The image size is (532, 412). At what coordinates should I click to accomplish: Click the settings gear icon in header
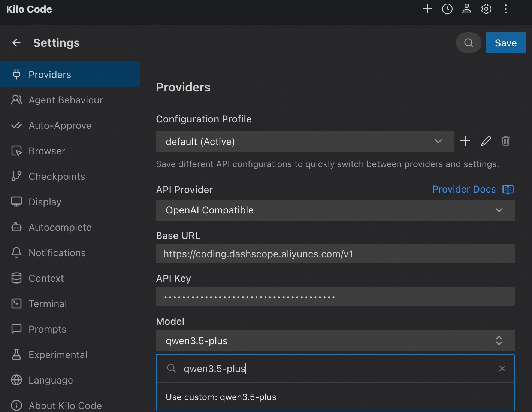click(486, 9)
